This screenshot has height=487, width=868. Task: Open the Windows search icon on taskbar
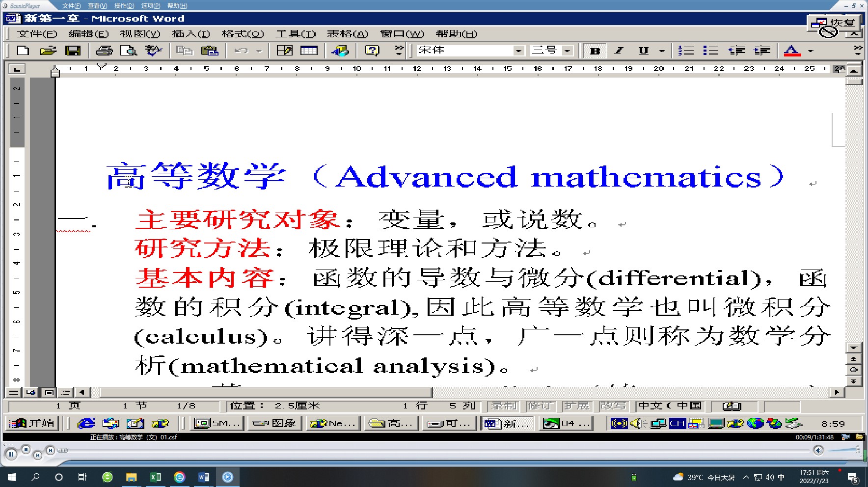35,477
